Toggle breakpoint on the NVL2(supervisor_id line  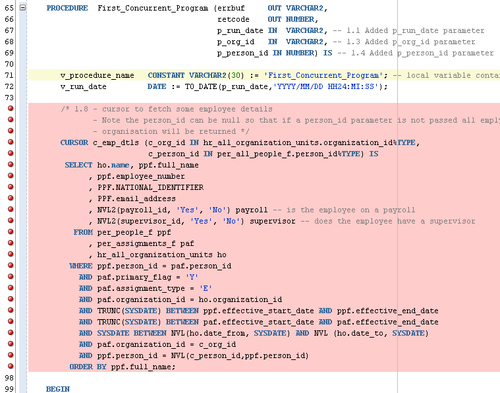pos(11,220)
